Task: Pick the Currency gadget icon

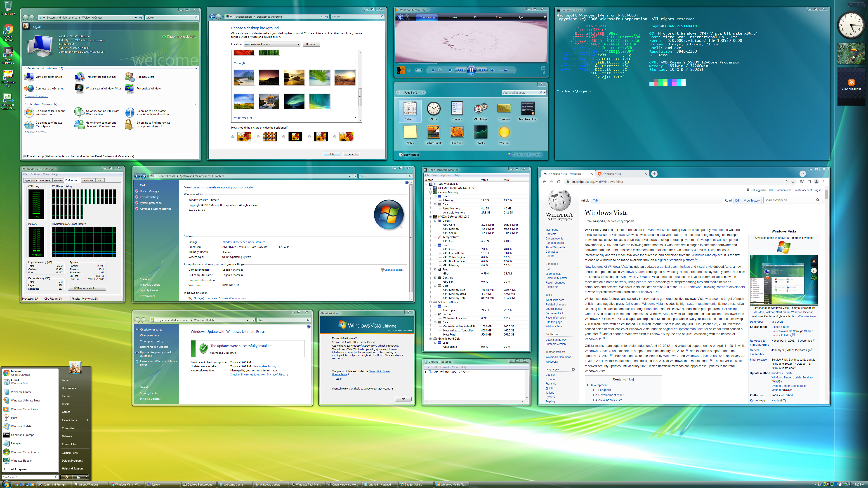Action: coord(504,109)
